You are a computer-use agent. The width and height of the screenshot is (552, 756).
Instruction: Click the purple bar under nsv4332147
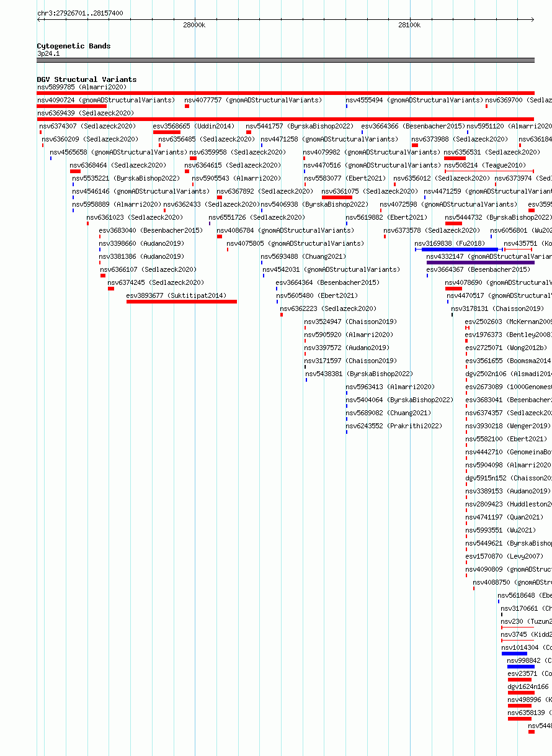pos(481,263)
